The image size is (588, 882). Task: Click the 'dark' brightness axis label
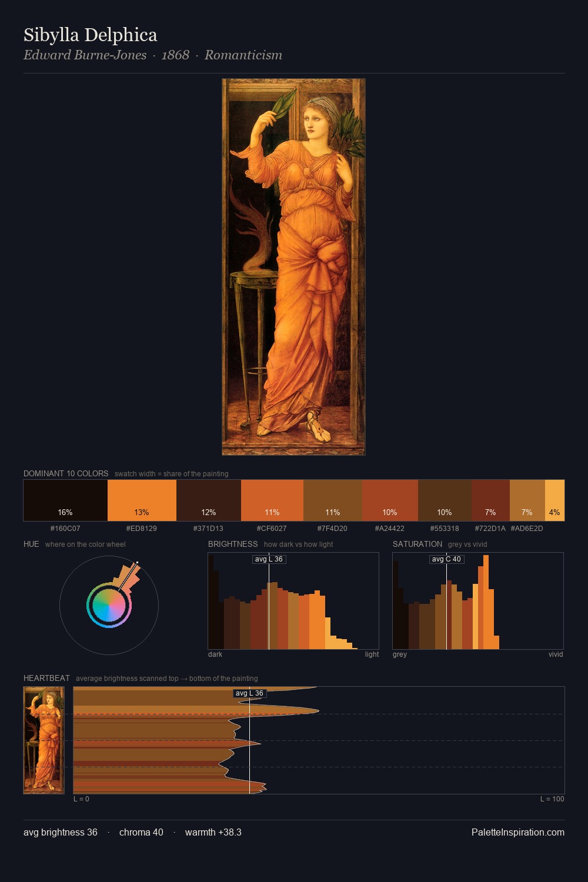(215, 654)
